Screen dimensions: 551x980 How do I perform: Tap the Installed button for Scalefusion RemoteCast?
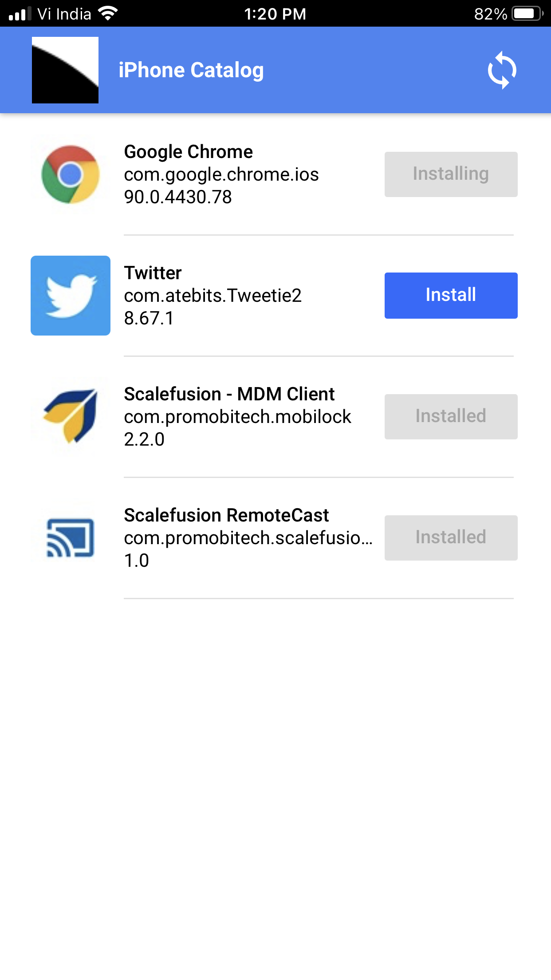(451, 538)
